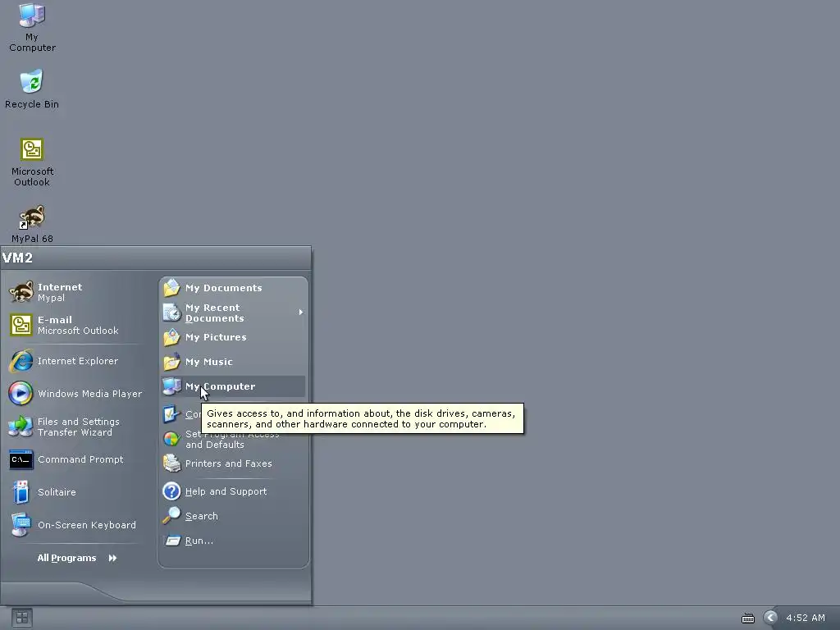Click the 4:52 AM taskbar clock
Screen dimensions: 840x630
tap(806, 619)
